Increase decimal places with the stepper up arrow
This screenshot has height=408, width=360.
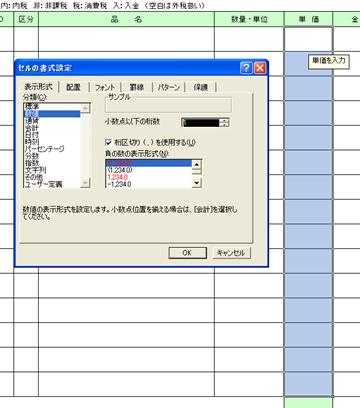click(225, 120)
